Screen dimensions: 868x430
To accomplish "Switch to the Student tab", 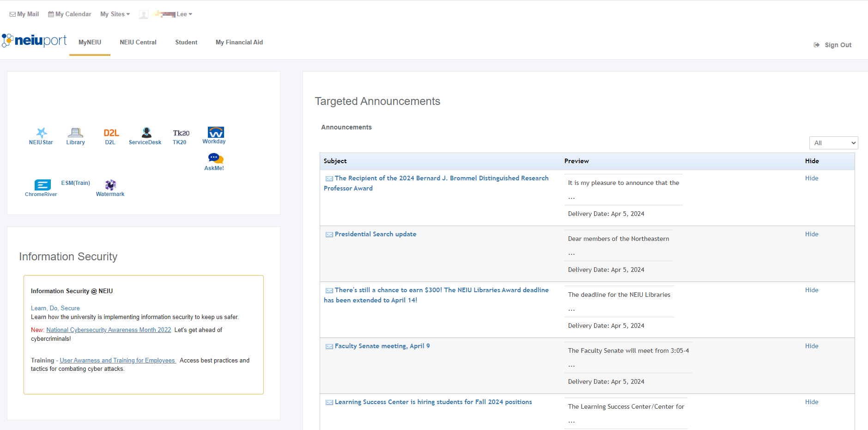I will tap(186, 43).
